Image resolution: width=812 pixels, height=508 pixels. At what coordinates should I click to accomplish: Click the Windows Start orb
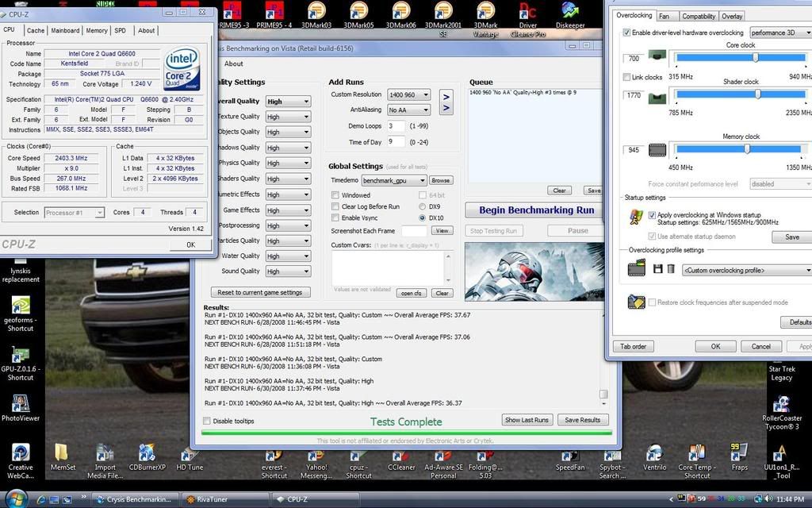pyautogui.click(x=16, y=498)
